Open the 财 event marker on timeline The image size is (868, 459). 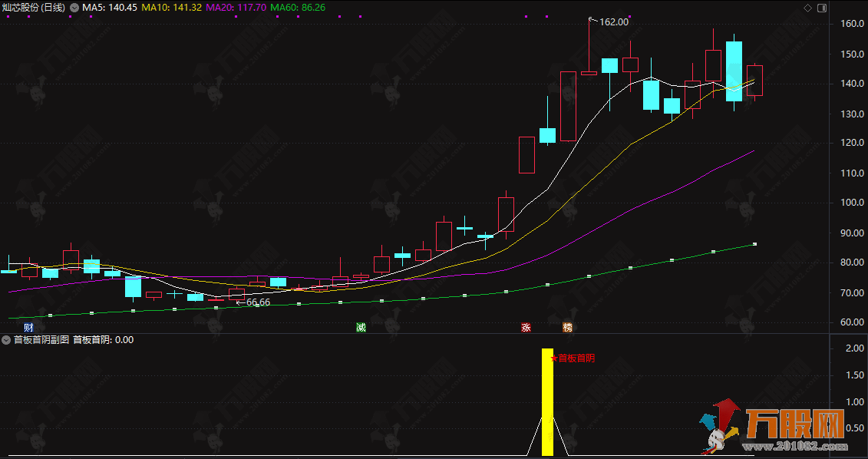coord(28,328)
